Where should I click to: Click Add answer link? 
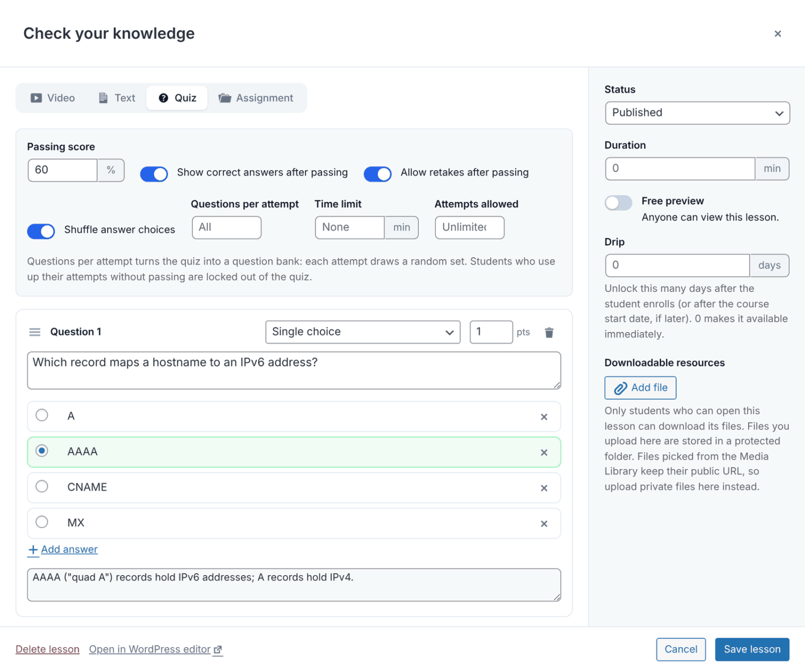(x=63, y=550)
